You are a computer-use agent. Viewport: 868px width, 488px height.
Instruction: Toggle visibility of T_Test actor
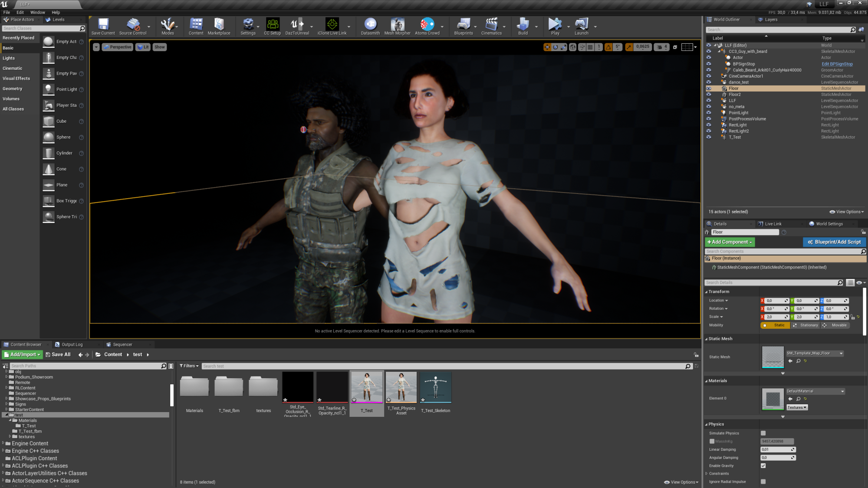click(709, 137)
